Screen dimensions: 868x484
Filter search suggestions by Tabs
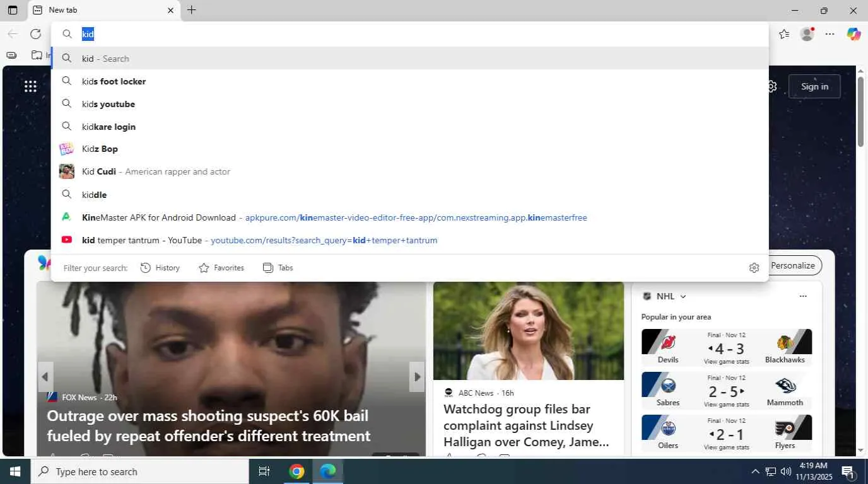[278, 268]
